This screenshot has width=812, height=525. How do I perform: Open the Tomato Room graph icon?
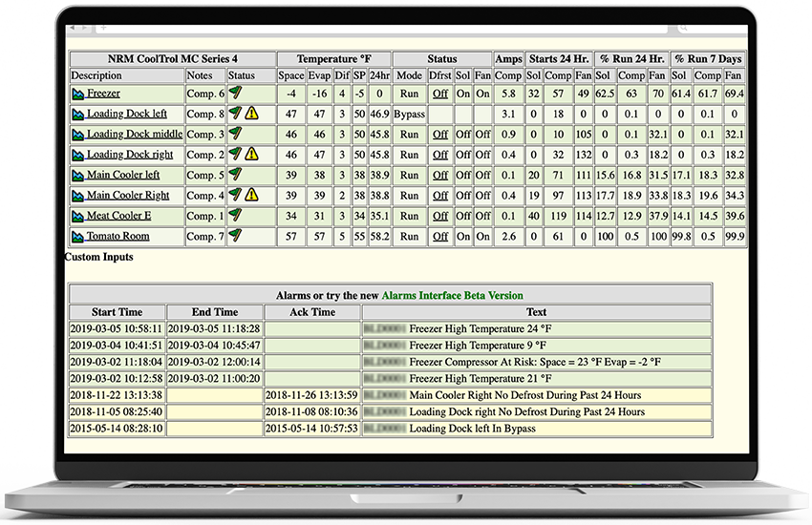(77, 237)
